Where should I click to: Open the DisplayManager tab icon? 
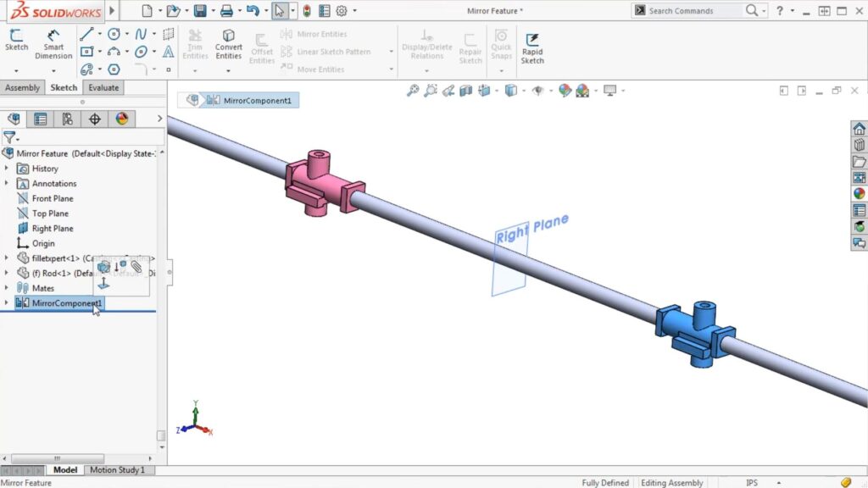click(x=122, y=119)
